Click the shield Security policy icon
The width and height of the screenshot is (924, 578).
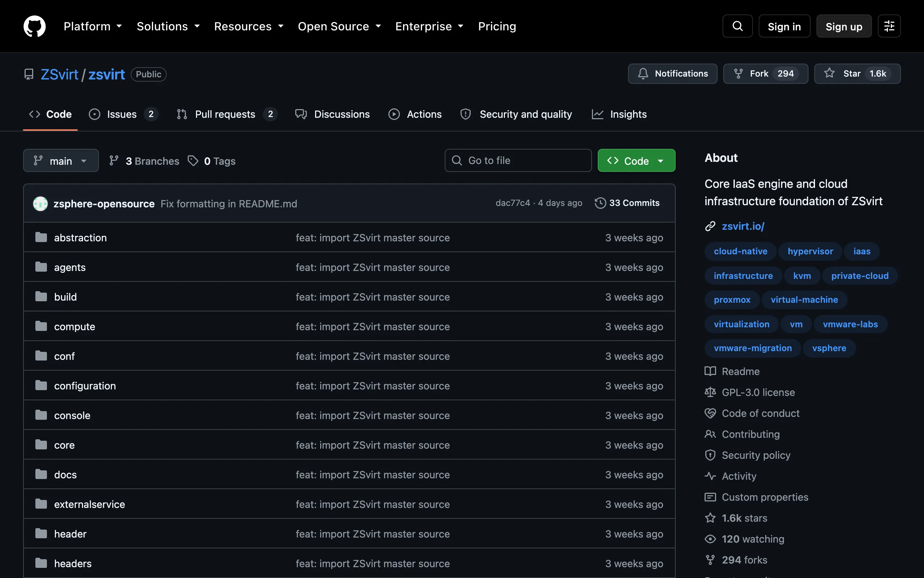[x=710, y=455]
